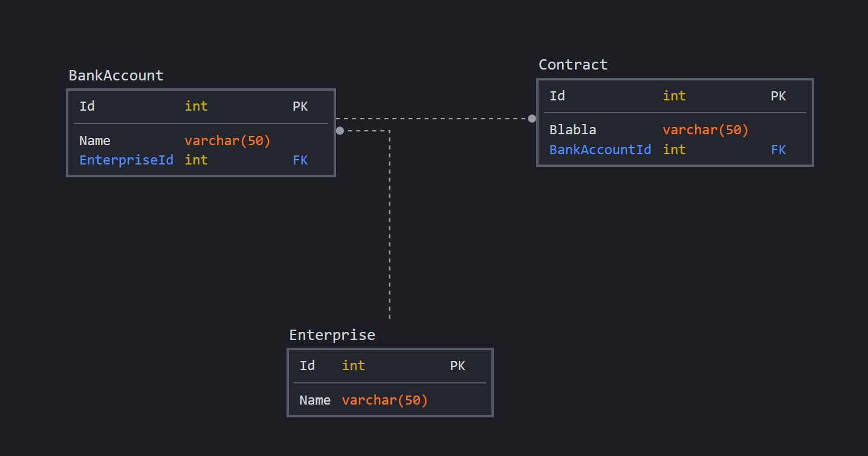Select the Enterprise table title
Viewport: 868px width, 456px height.
tap(332, 335)
